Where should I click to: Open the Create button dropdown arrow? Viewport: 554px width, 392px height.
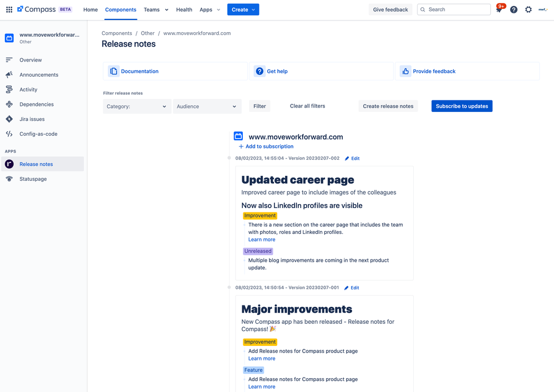coord(253,10)
